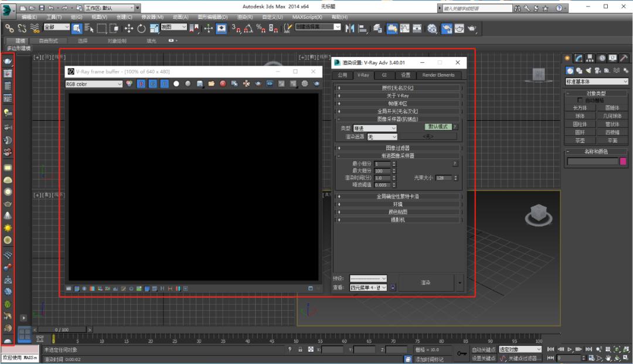The height and width of the screenshot is (364, 633).
Task: Click the Save image icon in V-Ray frame buffer
Action: click(199, 84)
